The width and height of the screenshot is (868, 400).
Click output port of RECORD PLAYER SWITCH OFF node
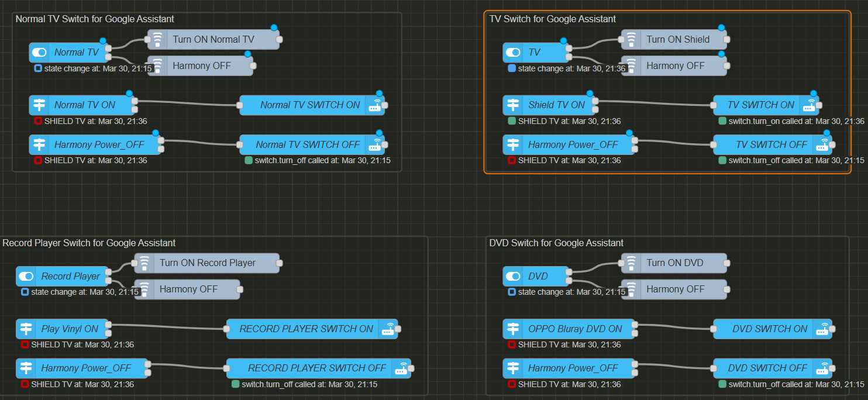(411, 368)
